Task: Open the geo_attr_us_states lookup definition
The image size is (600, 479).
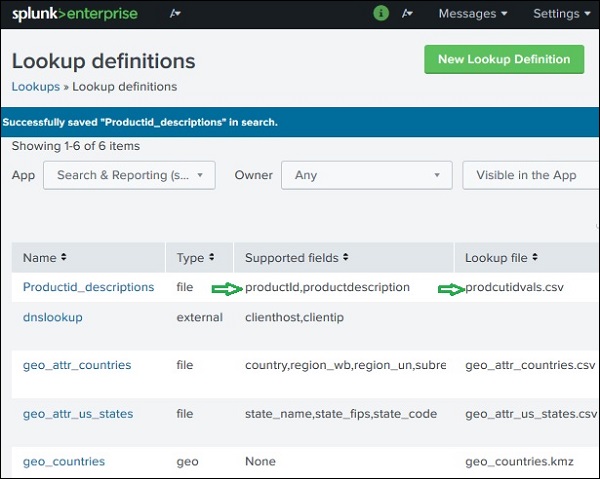Action: (78, 413)
